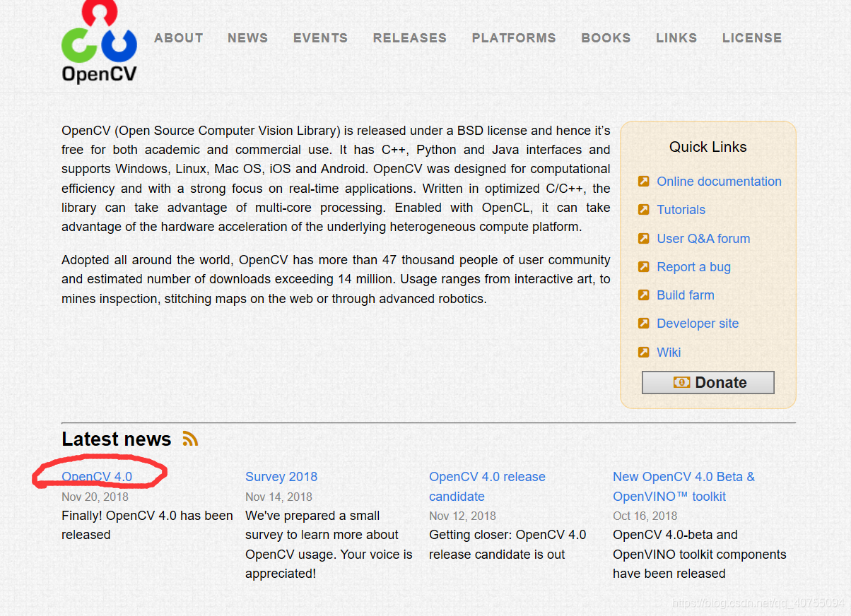Click the Latest news heading
The height and width of the screenshot is (616, 851).
click(117, 439)
